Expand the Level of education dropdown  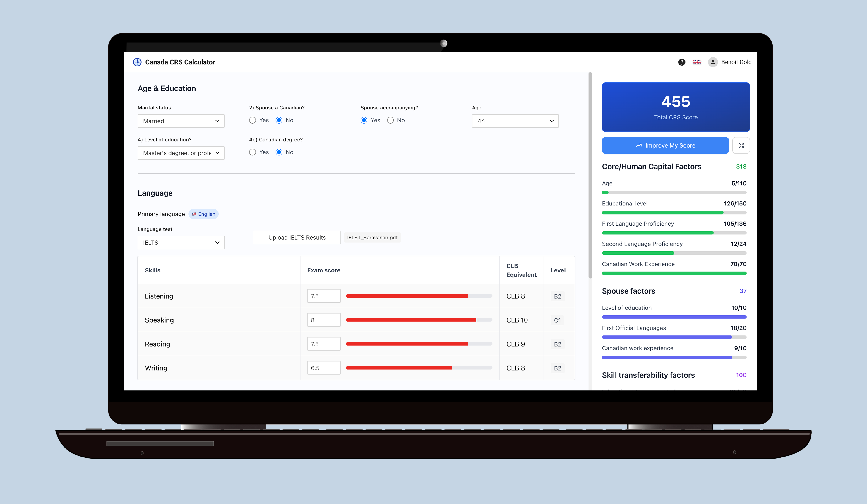(181, 153)
